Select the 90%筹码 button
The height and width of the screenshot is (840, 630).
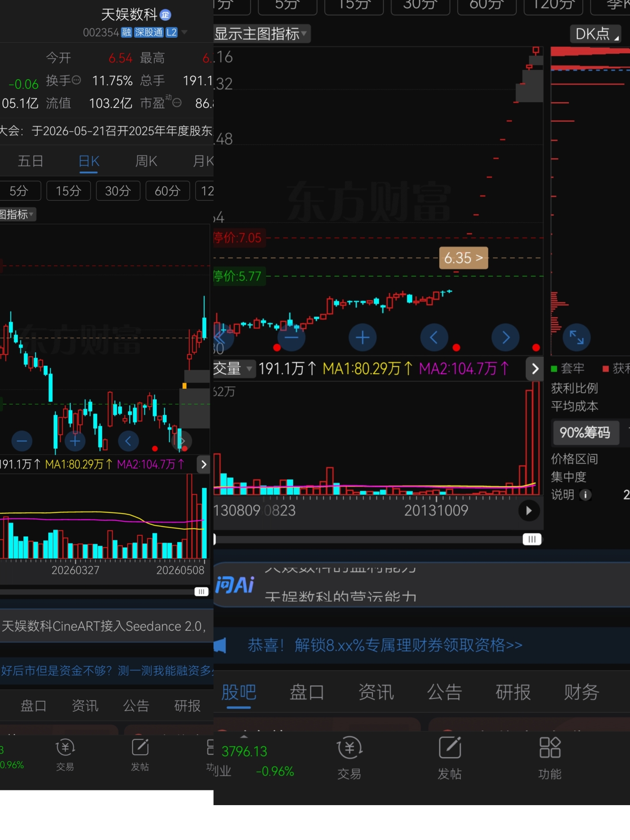585,432
